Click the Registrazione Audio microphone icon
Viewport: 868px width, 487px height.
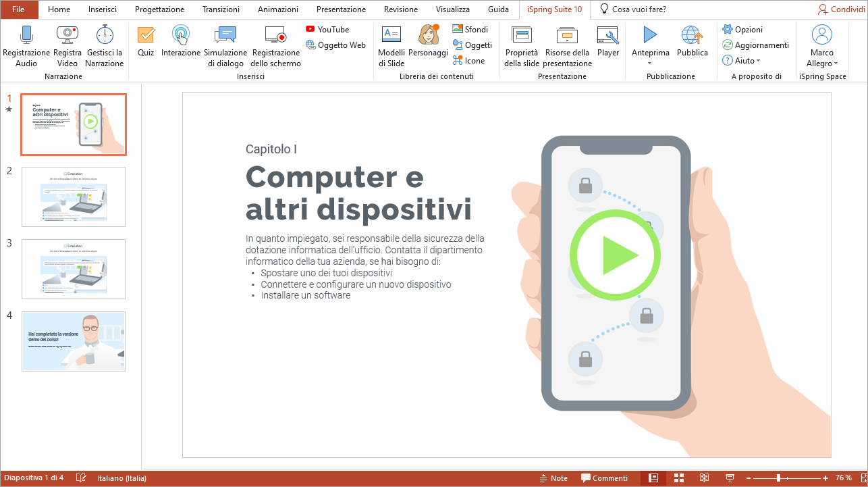26,35
